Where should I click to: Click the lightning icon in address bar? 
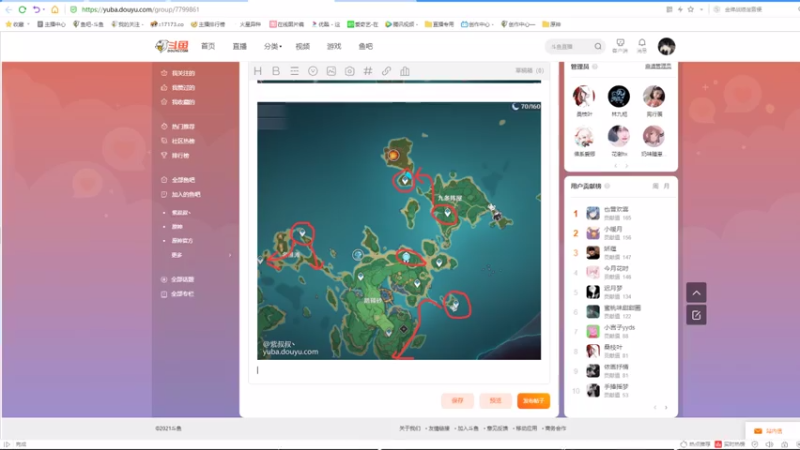click(680, 9)
